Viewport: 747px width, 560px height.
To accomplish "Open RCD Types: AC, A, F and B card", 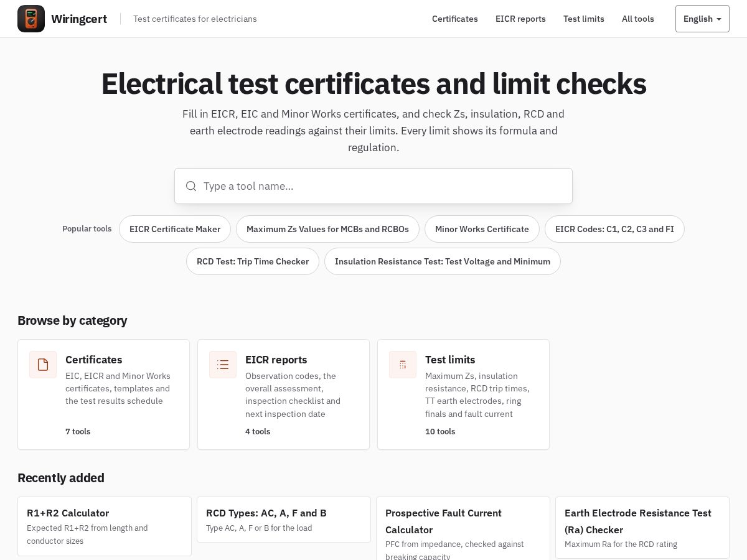I will pos(284,520).
